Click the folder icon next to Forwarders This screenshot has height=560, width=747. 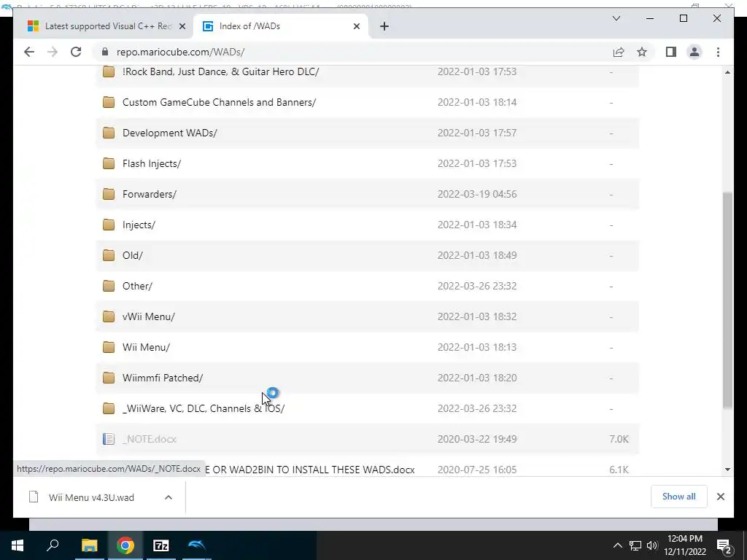tap(109, 194)
